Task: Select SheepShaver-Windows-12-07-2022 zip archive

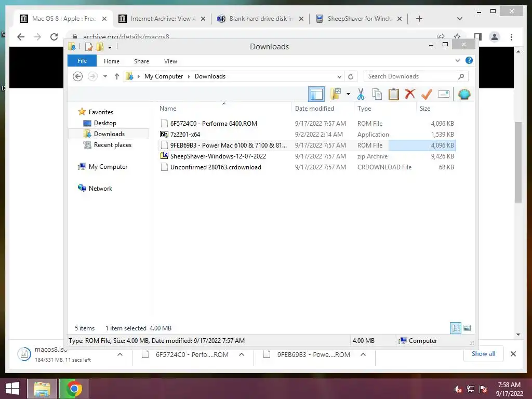Action: pyautogui.click(x=308, y=156)
